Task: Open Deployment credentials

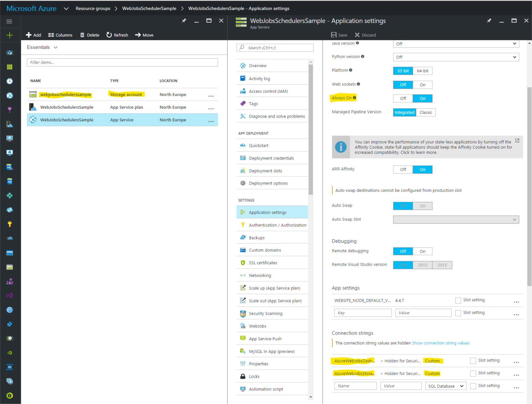Action: (x=272, y=158)
